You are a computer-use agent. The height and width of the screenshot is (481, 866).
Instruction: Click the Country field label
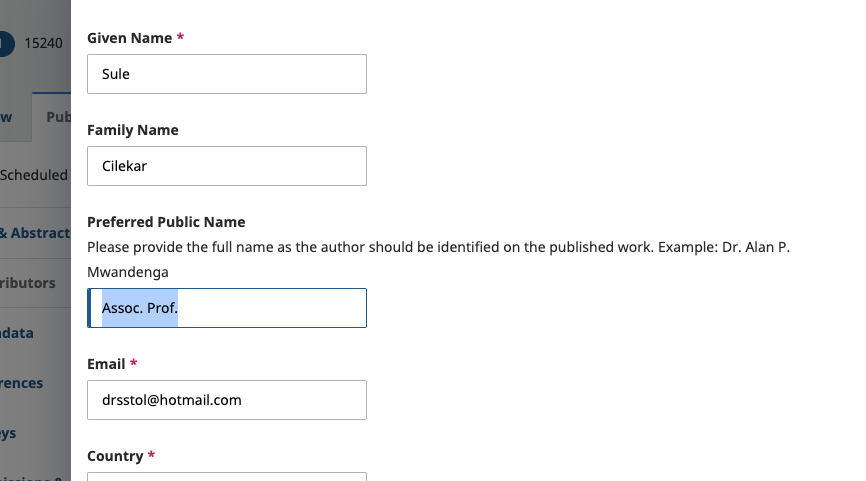point(116,456)
